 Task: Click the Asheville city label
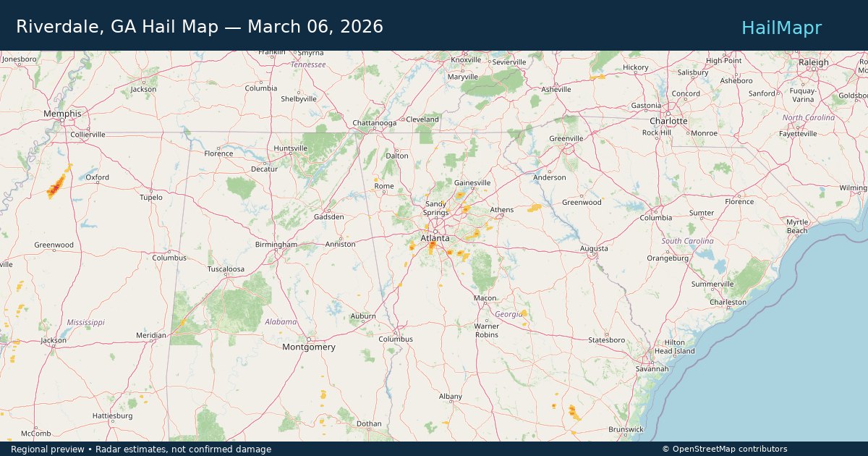(556, 89)
